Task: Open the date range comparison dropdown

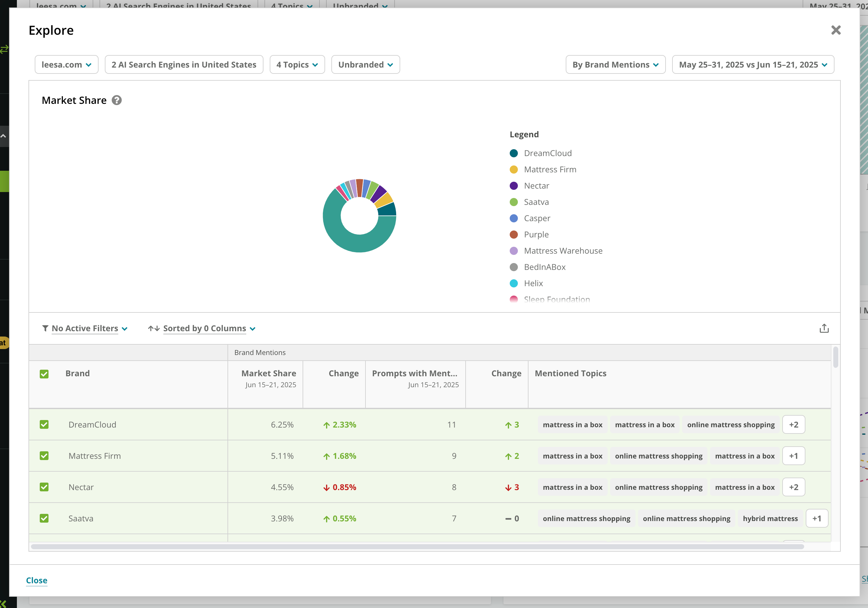Action: tap(753, 65)
